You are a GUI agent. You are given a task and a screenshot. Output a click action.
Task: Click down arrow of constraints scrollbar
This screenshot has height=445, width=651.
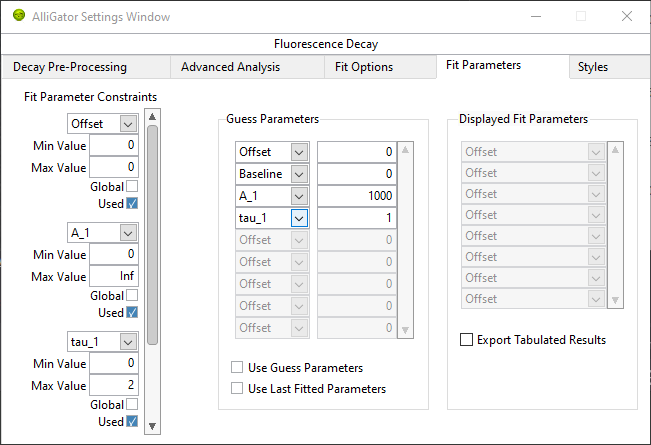(x=152, y=426)
